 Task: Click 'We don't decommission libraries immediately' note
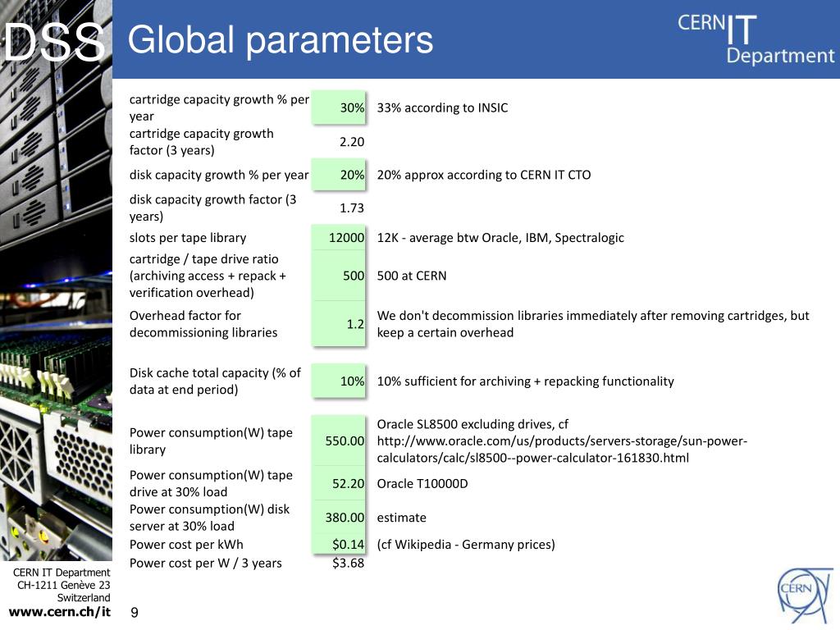coord(593,323)
